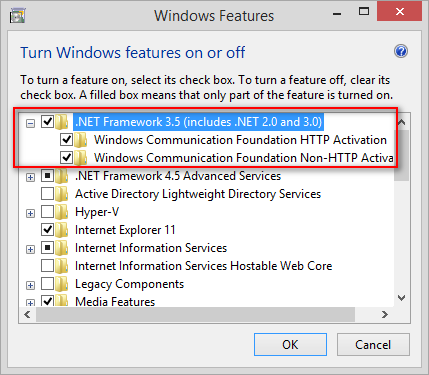The image size is (429, 375).
Task: Enable the Hyper-V checkbox
Action: (47, 212)
